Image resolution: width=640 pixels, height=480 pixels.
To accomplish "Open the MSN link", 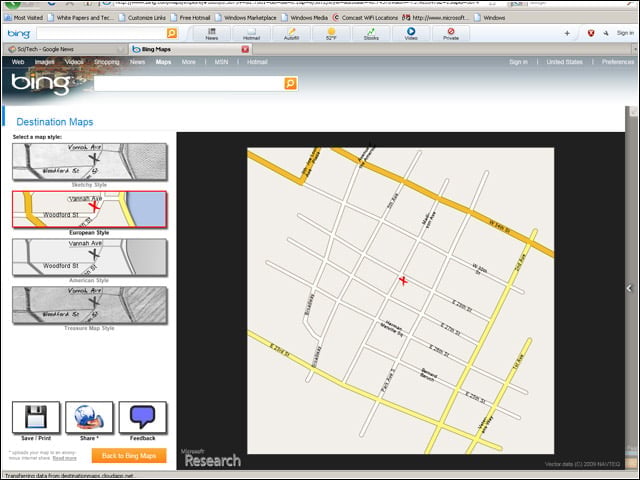I will pyautogui.click(x=221, y=62).
